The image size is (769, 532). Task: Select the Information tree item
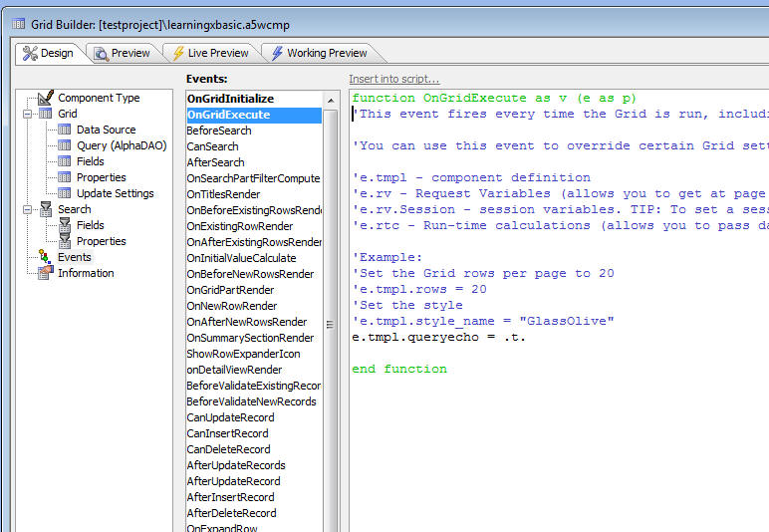point(86,273)
